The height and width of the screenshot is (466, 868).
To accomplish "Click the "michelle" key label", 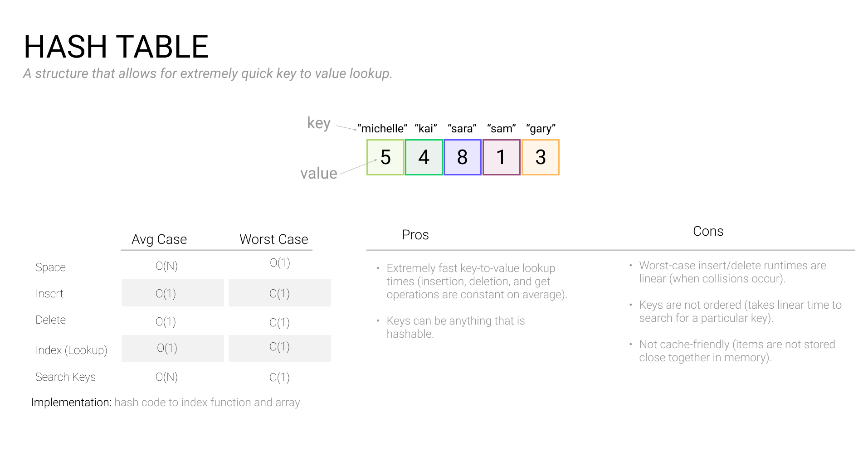I will point(382,128).
